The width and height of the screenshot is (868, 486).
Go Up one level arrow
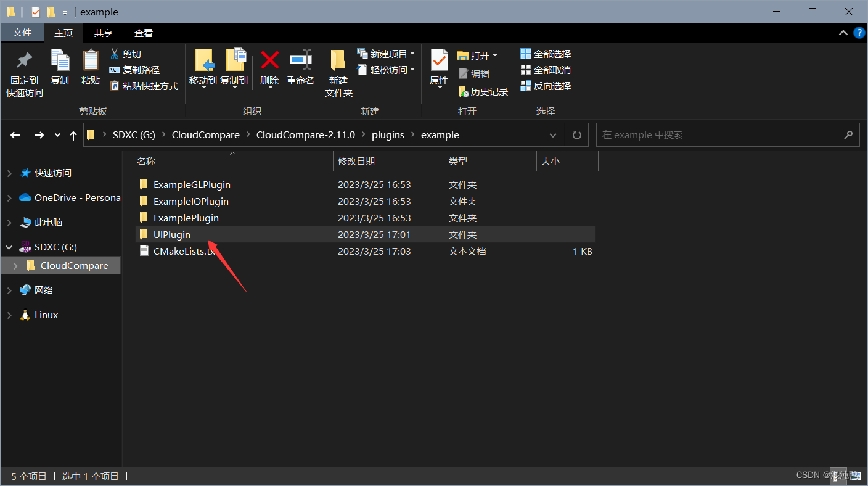pyautogui.click(x=73, y=135)
